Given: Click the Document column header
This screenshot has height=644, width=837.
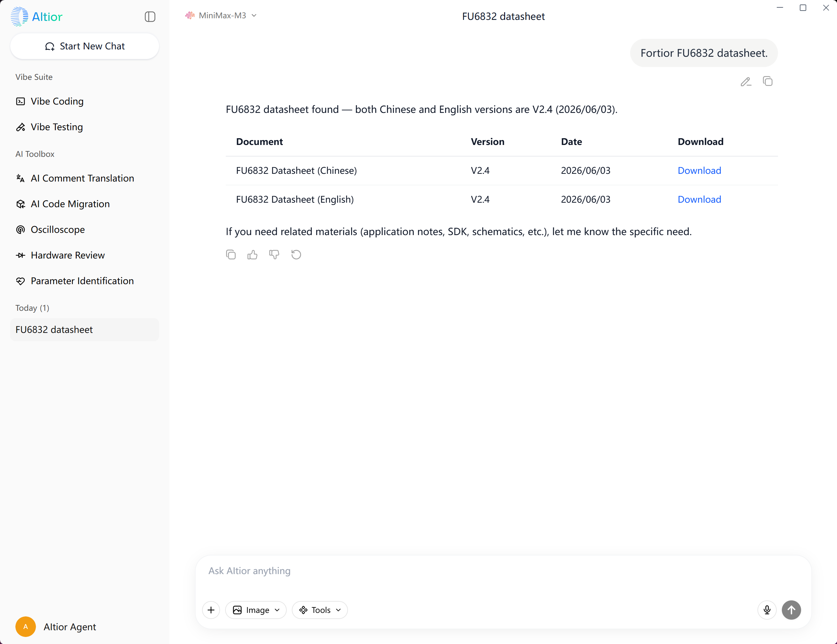Looking at the screenshot, I should point(259,142).
